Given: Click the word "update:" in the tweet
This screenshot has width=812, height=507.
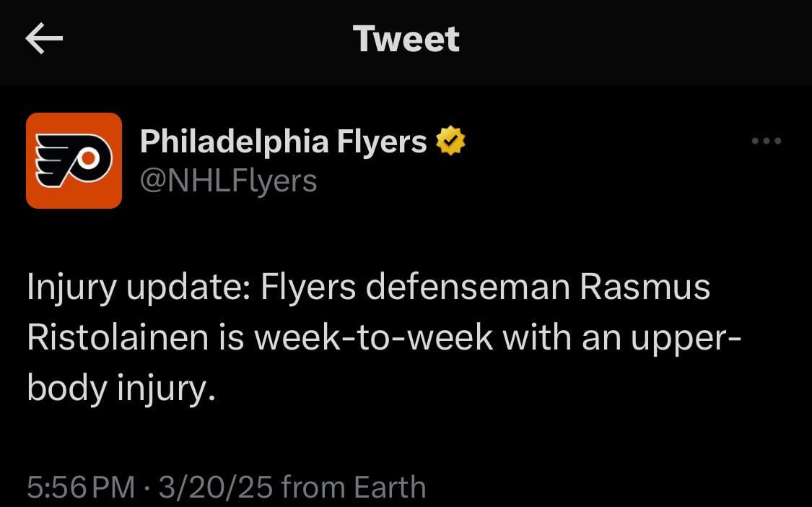Looking at the screenshot, I should coord(186,287).
